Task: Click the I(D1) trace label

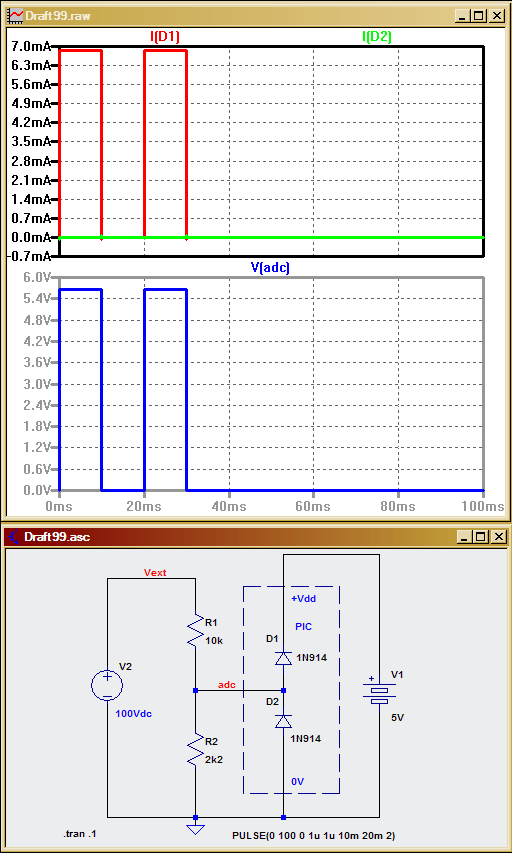Action: tap(165, 37)
